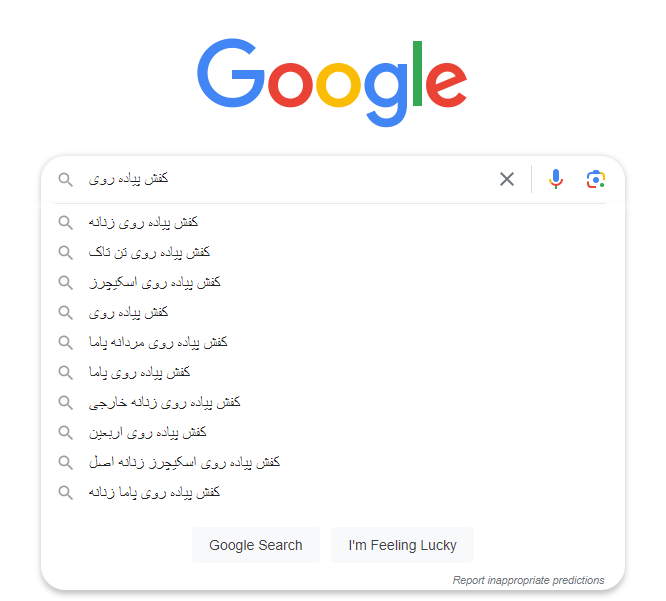Pick the suggestion 'کفش پیاده روی زنانه خارجی'
The height and width of the screenshot is (601, 666).
click(165, 402)
